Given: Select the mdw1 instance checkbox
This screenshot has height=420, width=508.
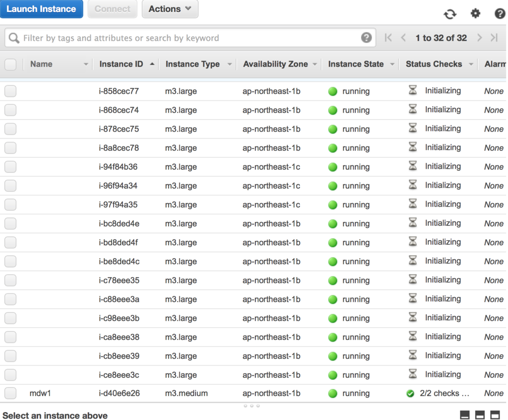Looking at the screenshot, I should click(10, 393).
